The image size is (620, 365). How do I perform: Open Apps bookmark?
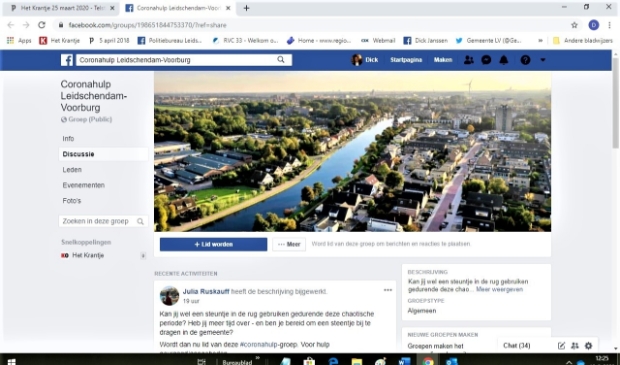[x=19, y=40]
